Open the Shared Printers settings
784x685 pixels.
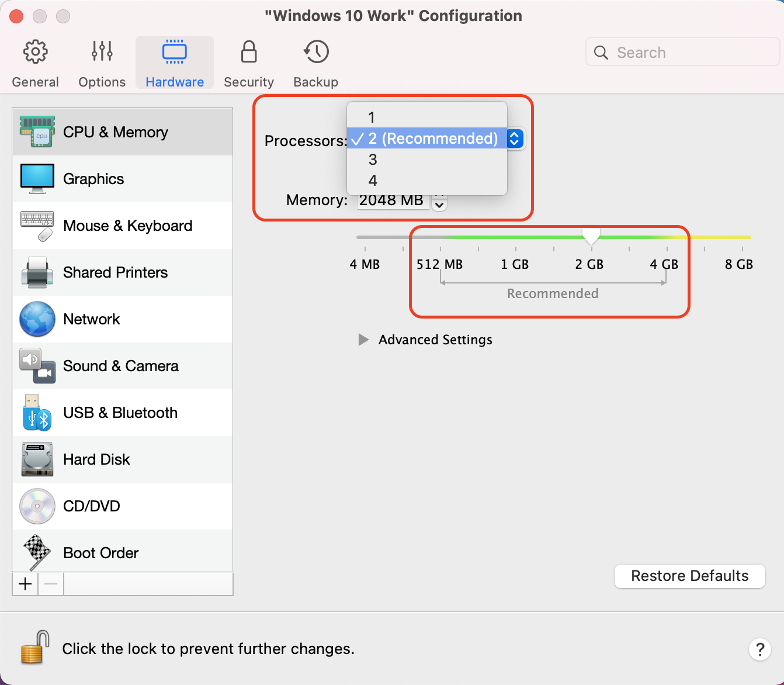(x=115, y=272)
